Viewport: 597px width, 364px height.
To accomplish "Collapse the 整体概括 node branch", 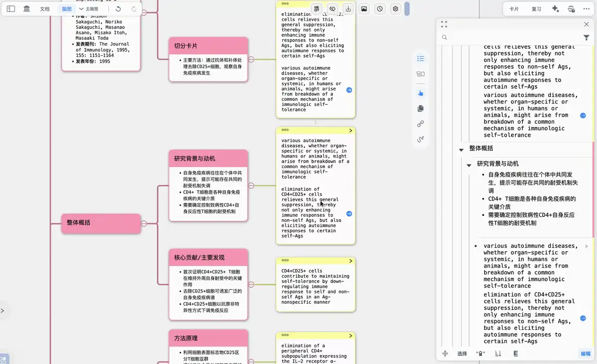I will click(x=144, y=223).
